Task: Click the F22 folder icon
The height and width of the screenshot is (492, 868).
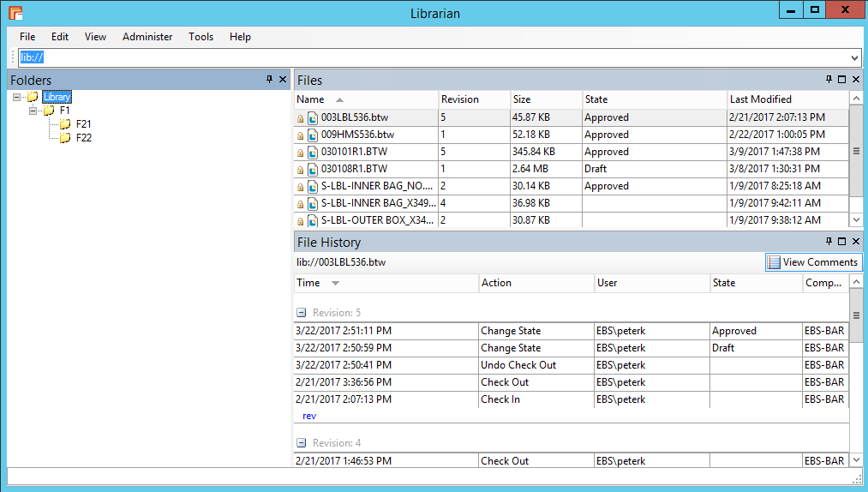Action: [65, 137]
